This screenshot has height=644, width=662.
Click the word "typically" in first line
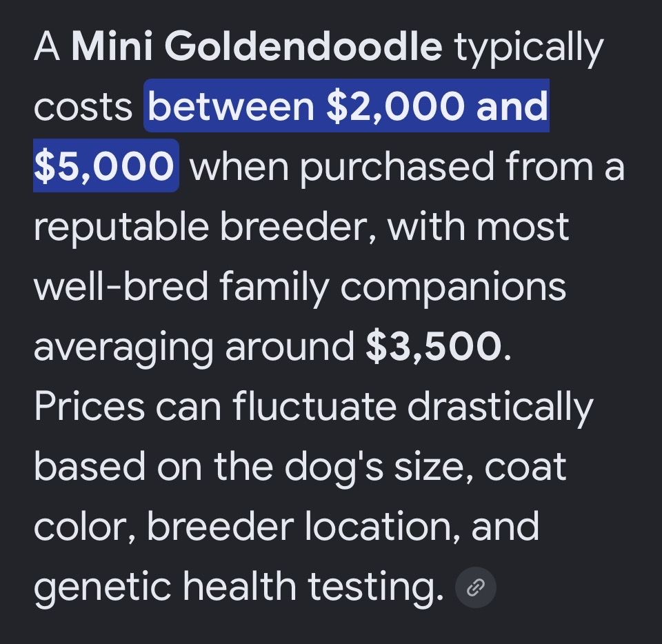[x=529, y=48]
